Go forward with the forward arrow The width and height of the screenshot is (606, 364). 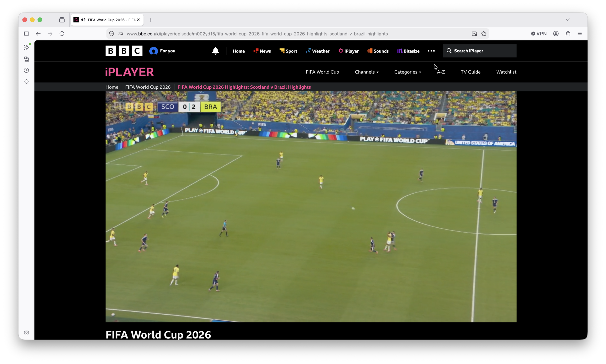(50, 34)
